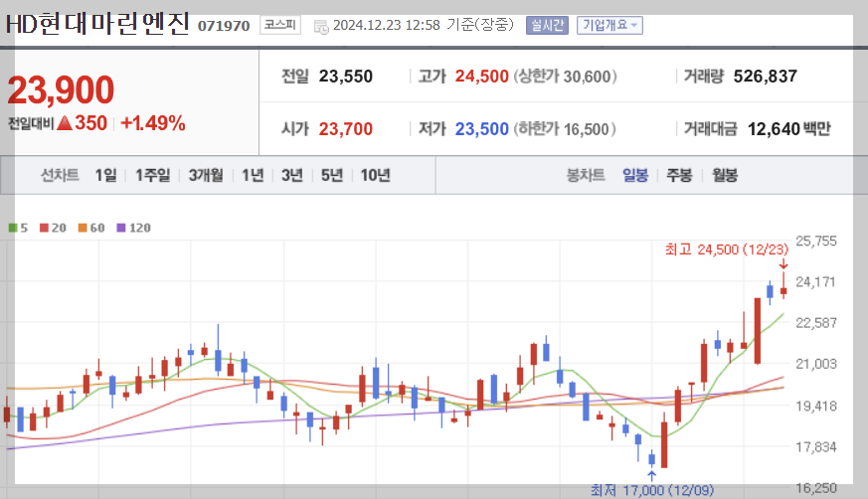868x499 pixels.
Task: Click the 선차트 line chart label
Action: pyautogui.click(x=60, y=175)
